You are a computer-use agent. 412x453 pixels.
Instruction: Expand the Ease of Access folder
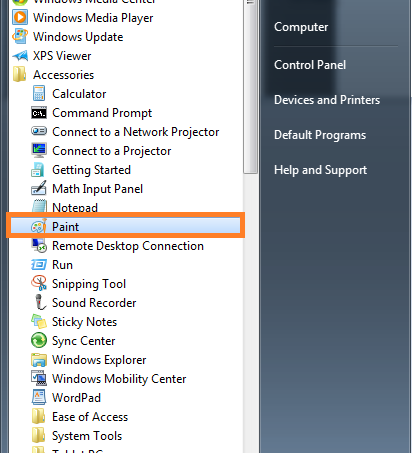80,417
